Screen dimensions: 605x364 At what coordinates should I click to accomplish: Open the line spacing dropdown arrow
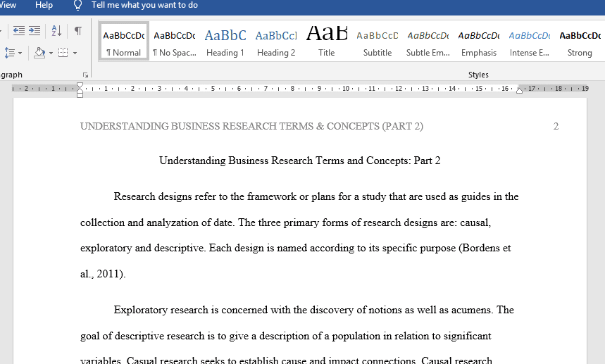pyautogui.click(x=20, y=53)
